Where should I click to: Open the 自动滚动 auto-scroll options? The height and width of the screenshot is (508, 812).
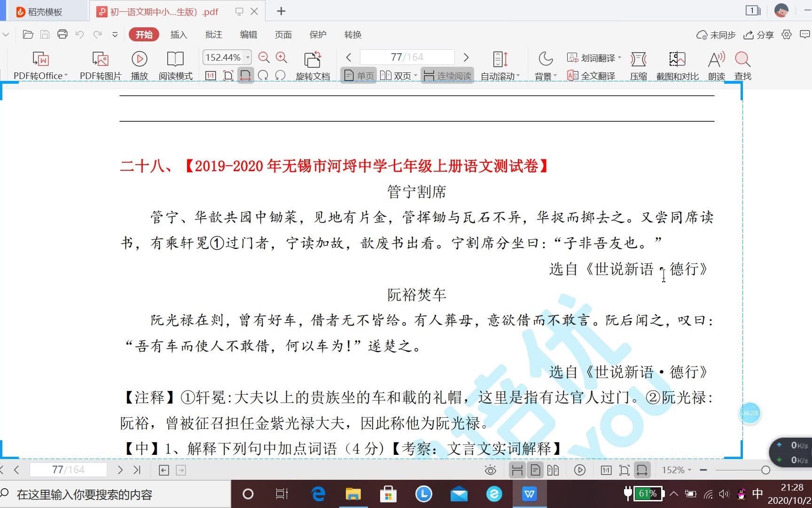[x=500, y=65]
